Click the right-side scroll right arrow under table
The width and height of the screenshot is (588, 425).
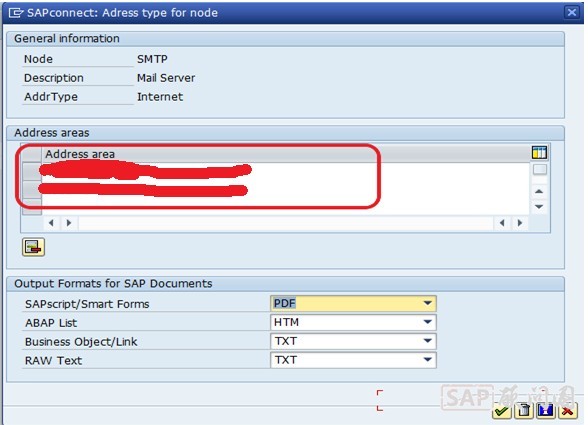tap(520, 223)
